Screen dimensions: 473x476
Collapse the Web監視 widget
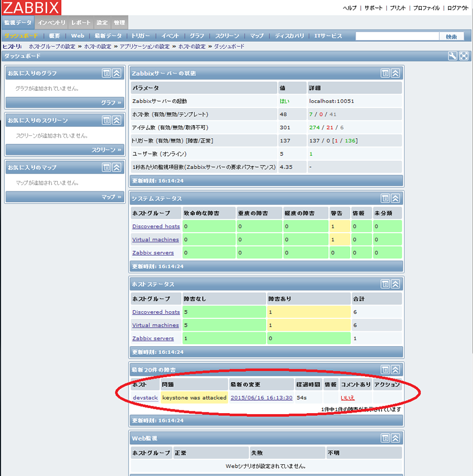pyautogui.click(x=395, y=438)
